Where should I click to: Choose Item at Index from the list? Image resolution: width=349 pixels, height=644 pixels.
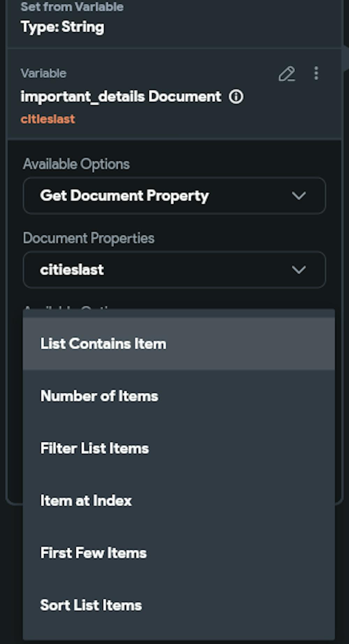click(86, 500)
